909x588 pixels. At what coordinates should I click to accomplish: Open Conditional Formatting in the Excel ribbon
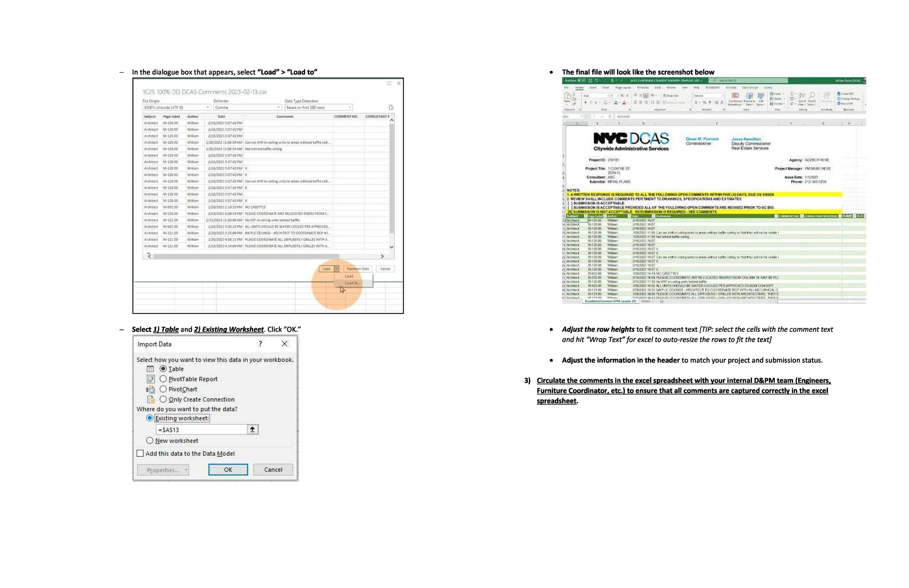pyautogui.click(x=735, y=98)
